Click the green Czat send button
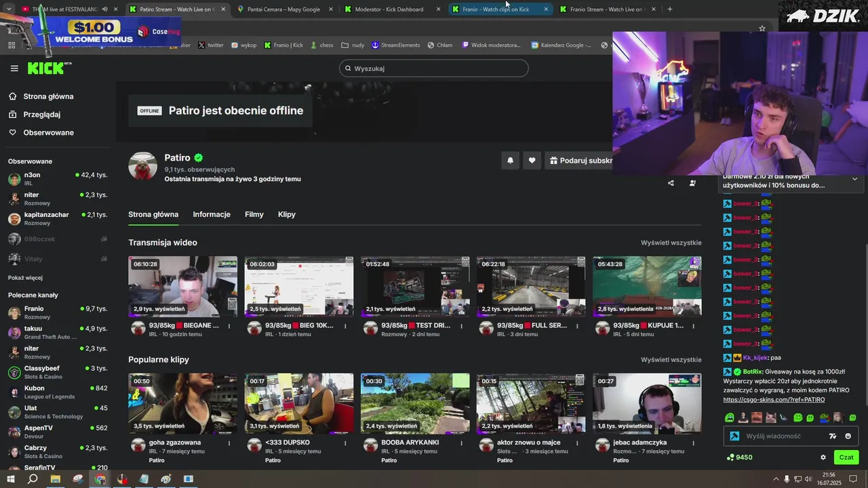868x488 pixels. [846, 457]
